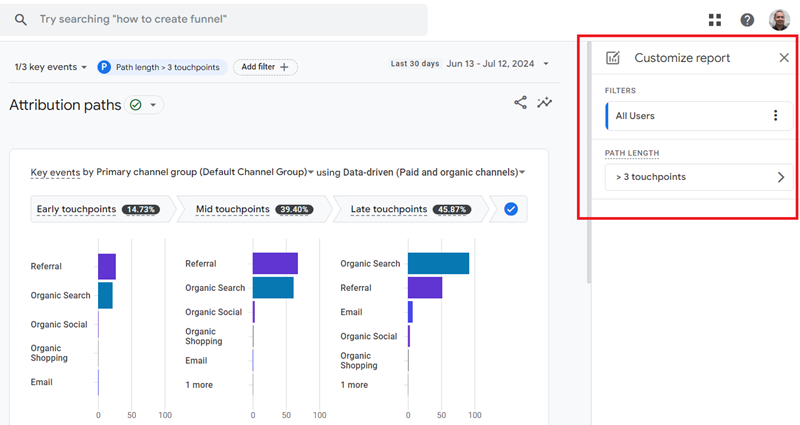Click the Mid touchpoints Referral bar
The image size is (800, 425).
[276, 263]
